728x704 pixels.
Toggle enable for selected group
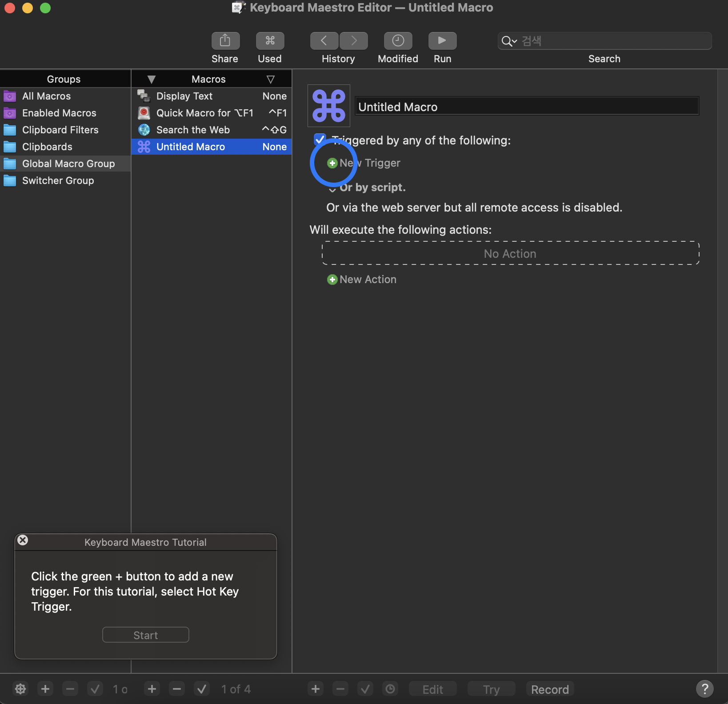tap(95, 689)
